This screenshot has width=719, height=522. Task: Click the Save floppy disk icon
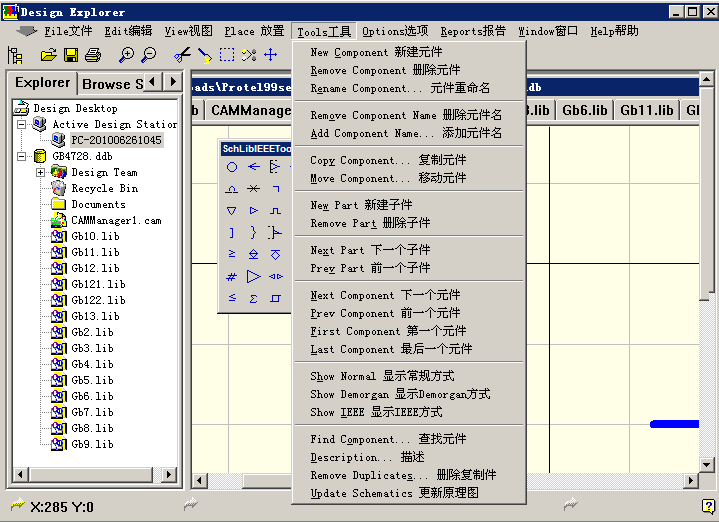coord(71,54)
